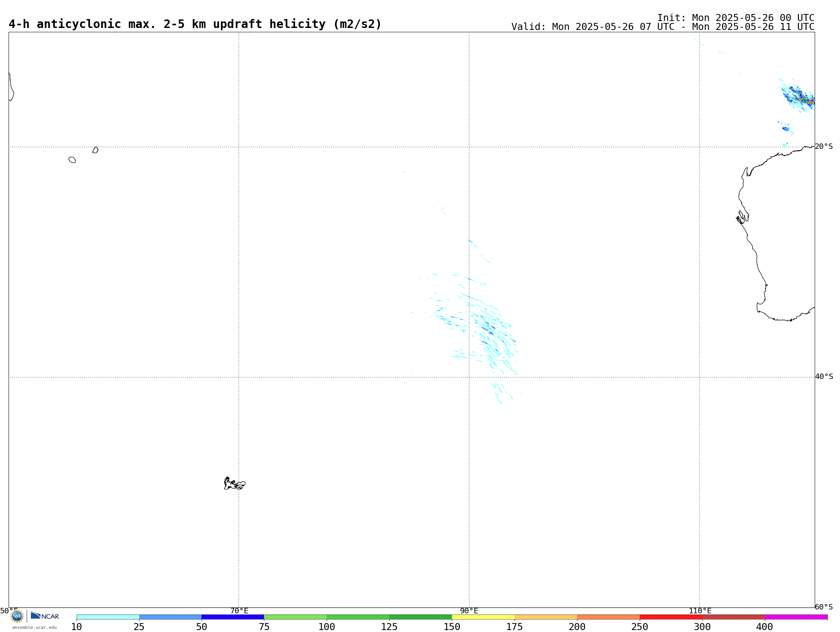This screenshot has width=840, height=632.
Task: Select the yellow 150-175 colorbar segment
Action: [483, 617]
